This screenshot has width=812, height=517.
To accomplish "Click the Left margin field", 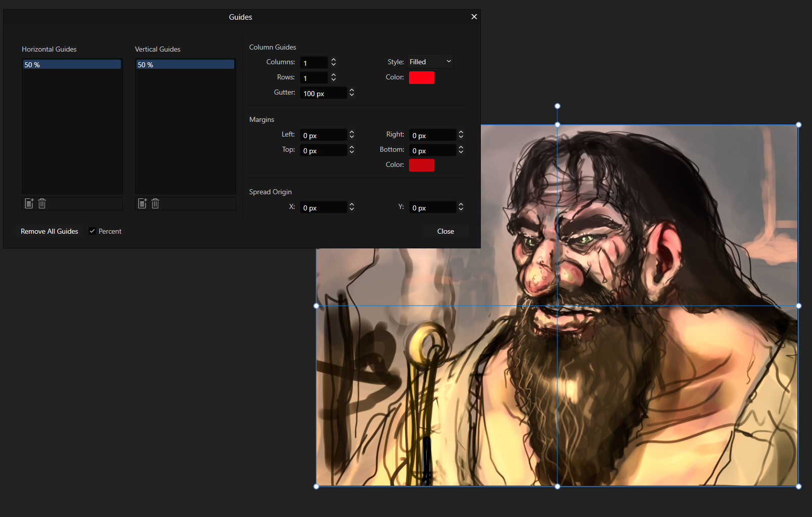I will coord(324,135).
